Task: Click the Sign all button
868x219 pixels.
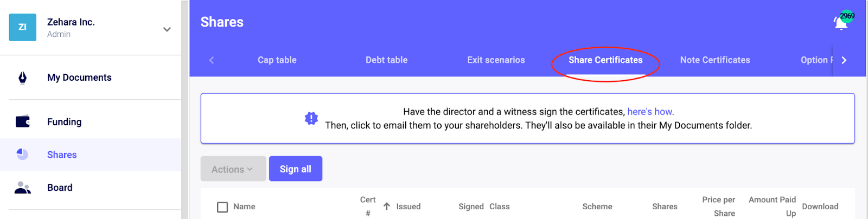Action: pyautogui.click(x=296, y=169)
